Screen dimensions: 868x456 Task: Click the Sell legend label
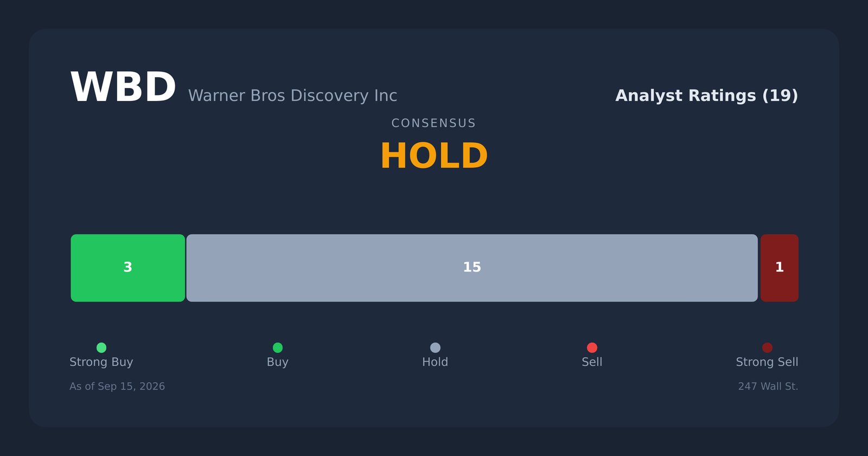click(592, 362)
